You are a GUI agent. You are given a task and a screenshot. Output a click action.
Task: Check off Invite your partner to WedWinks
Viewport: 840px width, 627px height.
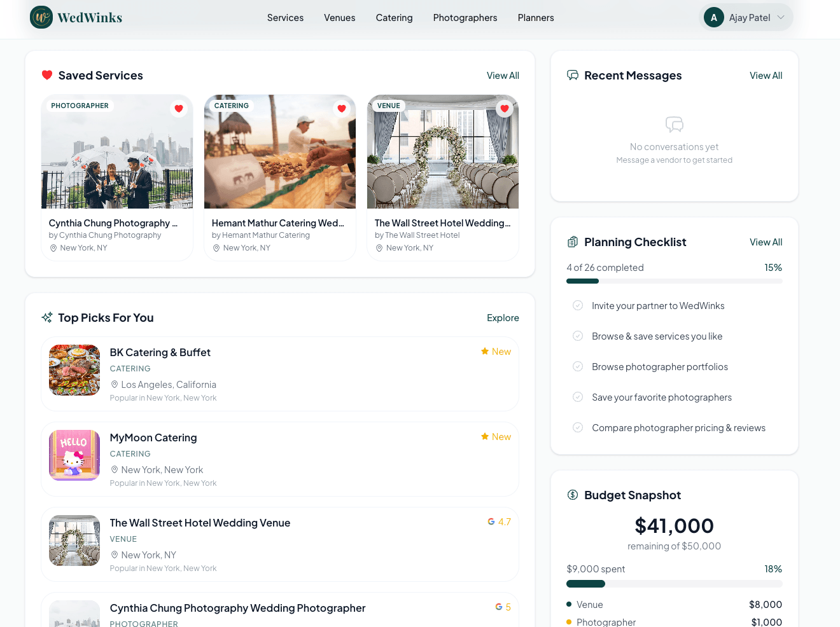click(578, 305)
